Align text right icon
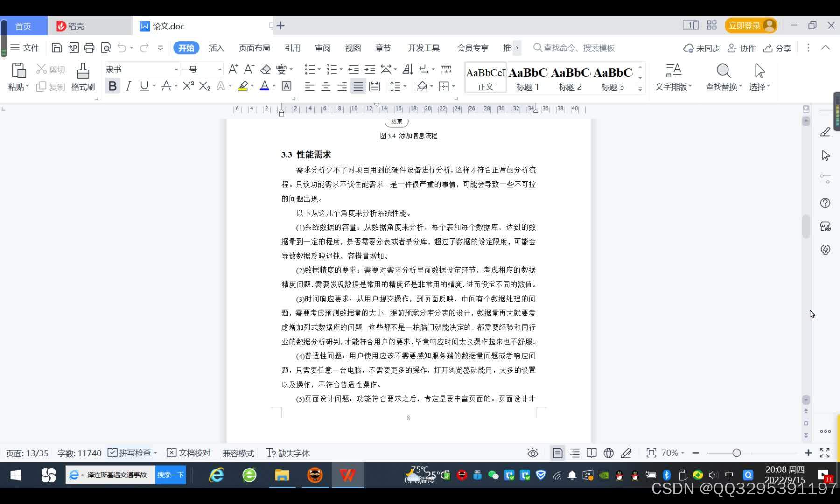Screen dimensions: 840x504 tap(342, 86)
